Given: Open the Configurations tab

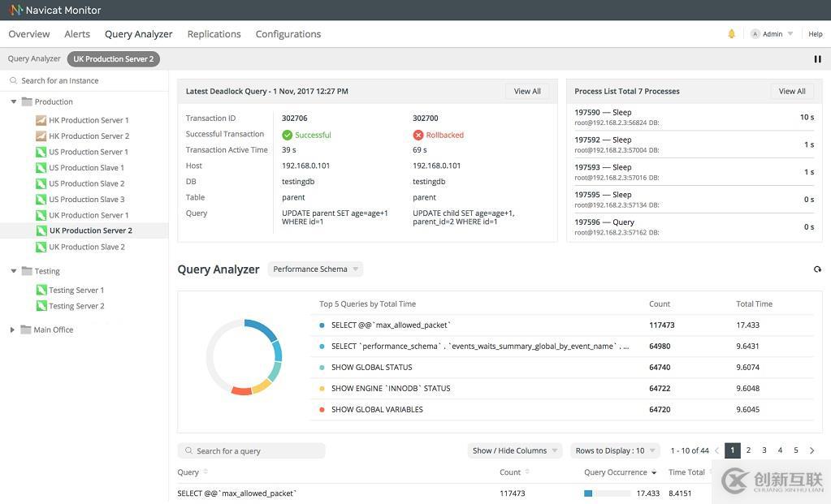Looking at the screenshot, I should coord(288,34).
